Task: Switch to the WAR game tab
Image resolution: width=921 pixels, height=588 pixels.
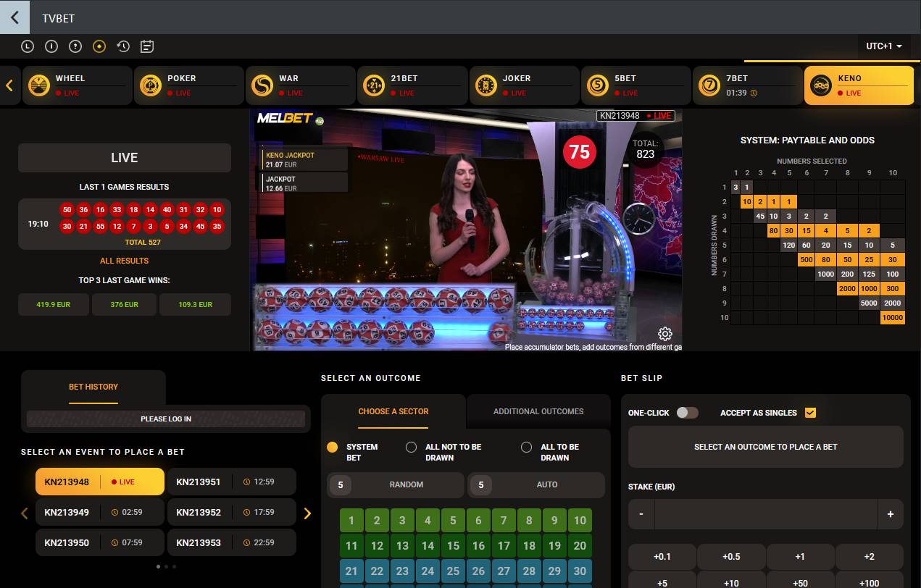Action: click(301, 85)
